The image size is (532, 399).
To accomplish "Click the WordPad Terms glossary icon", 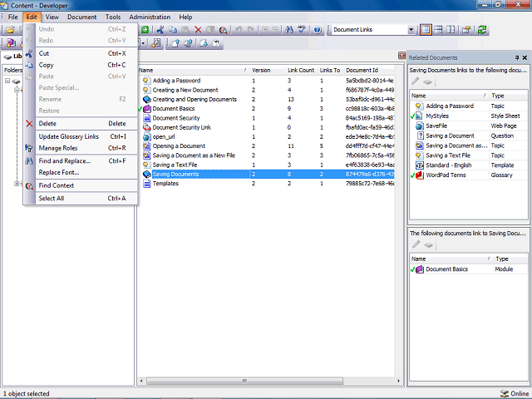I will [420, 175].
